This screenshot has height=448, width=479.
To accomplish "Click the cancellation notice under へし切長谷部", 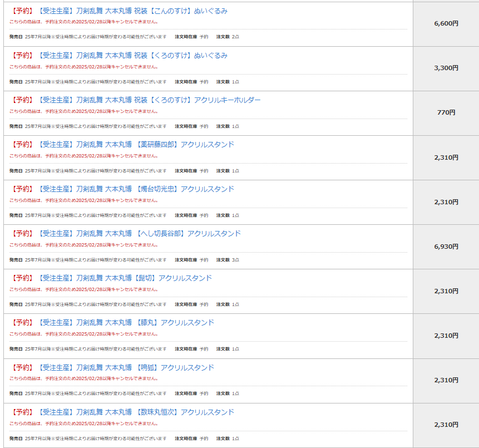I will pyautogui.click(x=83, y=245).
